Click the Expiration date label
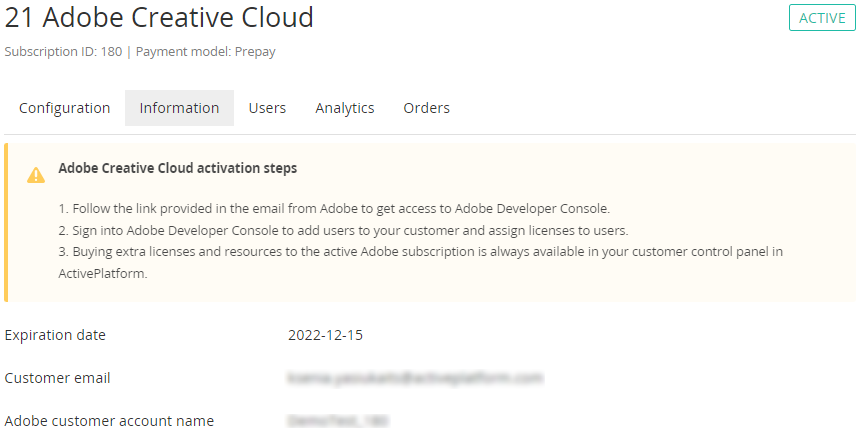Viewport: 864px width, 436px height. (x=55, y=335)
